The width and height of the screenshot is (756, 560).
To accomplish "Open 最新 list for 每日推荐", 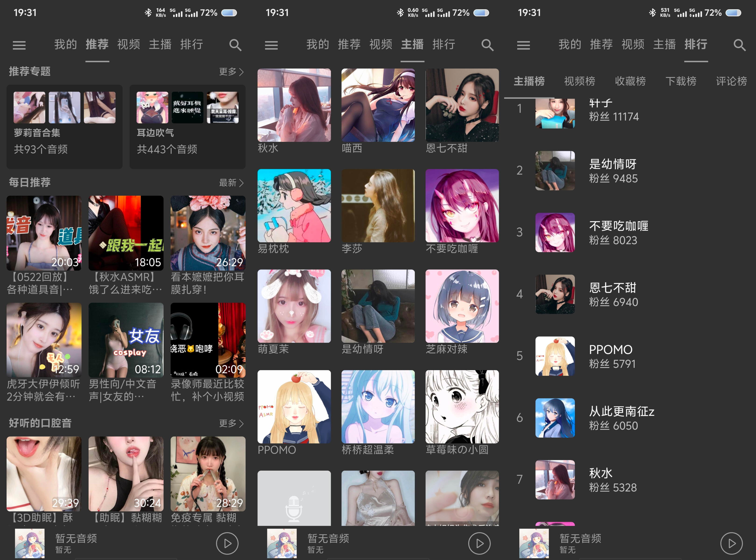I will pyautogui.click(x=231, y=183).
